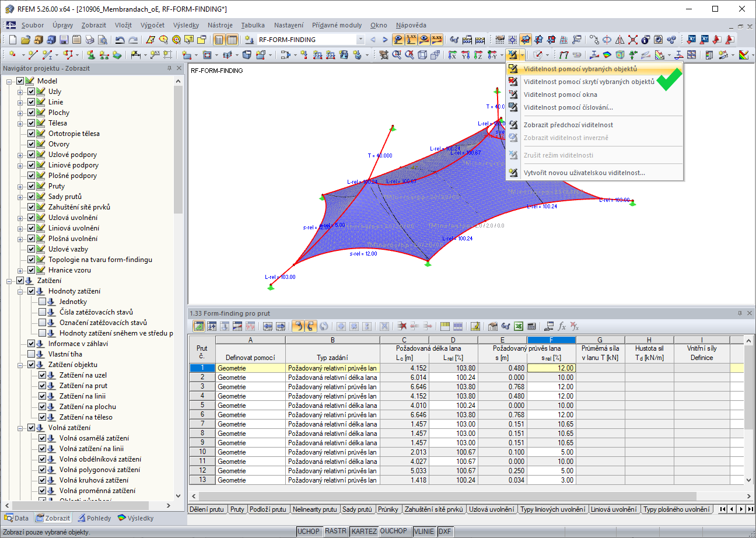Switch to the Zobrazit navigator tab
Screen dimensions: 756x538
[x=53, y=518]
